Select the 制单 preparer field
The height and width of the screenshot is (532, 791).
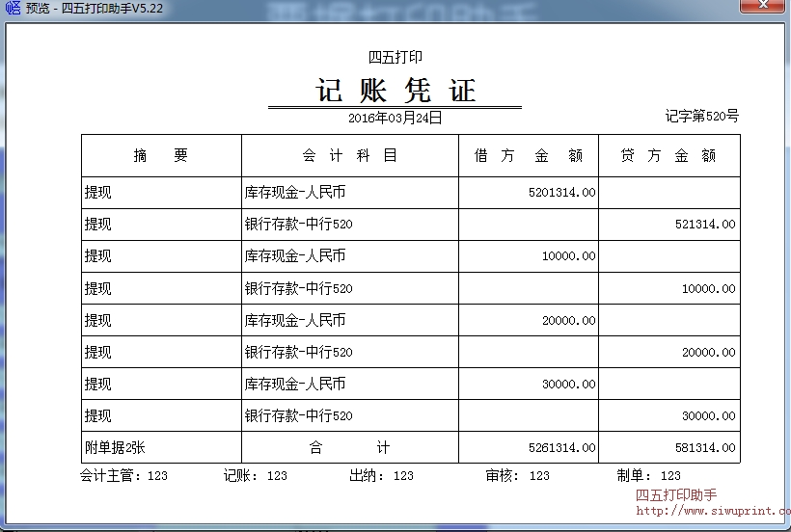coord(648,475)
